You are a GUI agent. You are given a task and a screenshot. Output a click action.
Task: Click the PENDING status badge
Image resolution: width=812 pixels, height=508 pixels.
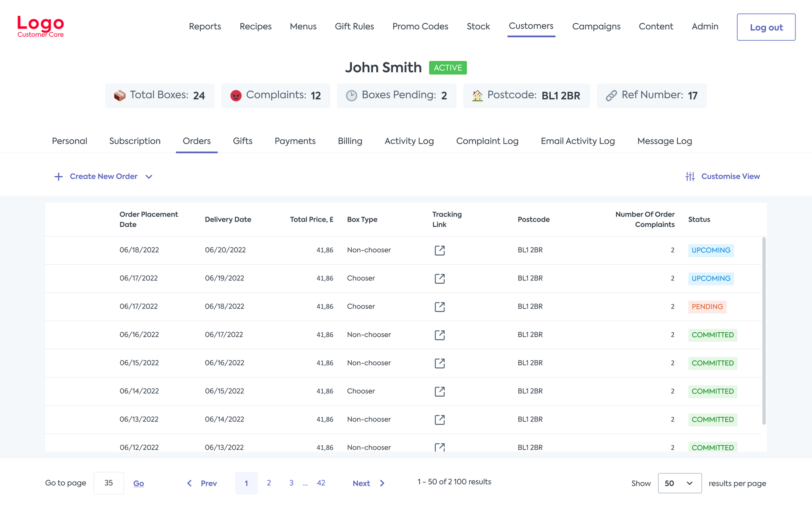[x=707, y=307]
